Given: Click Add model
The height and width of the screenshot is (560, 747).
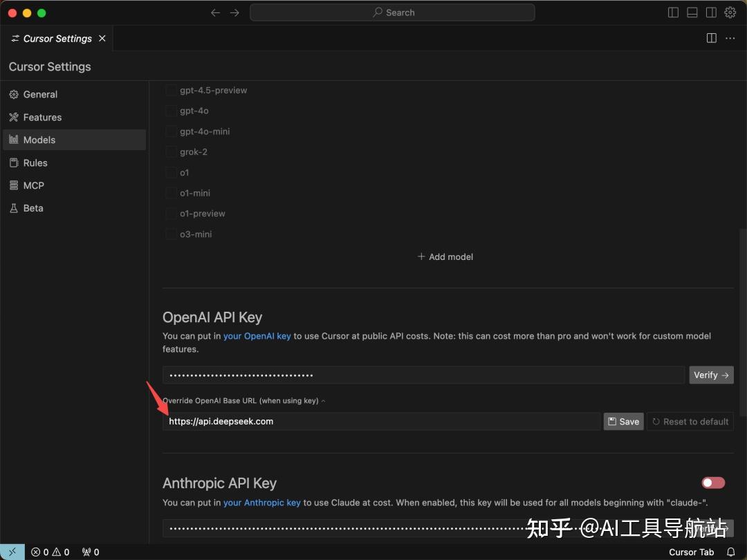Looking at the screenshot, I should (x=445, y=256).
